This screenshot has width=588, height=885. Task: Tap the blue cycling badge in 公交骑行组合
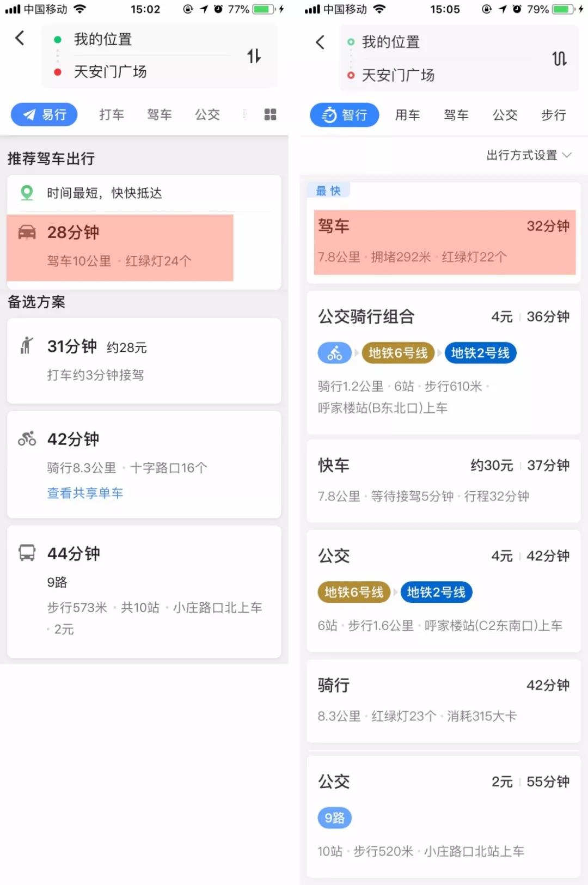pyautogui.click(x=335, y=353)
